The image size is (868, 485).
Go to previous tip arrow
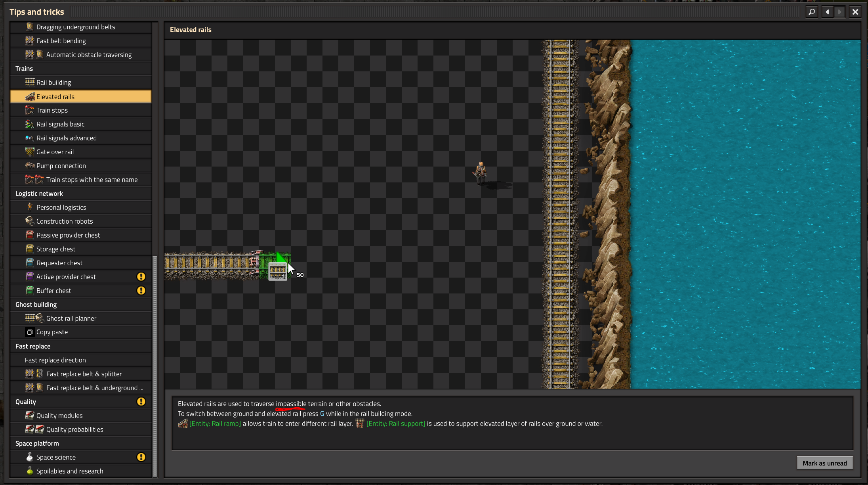827,12
